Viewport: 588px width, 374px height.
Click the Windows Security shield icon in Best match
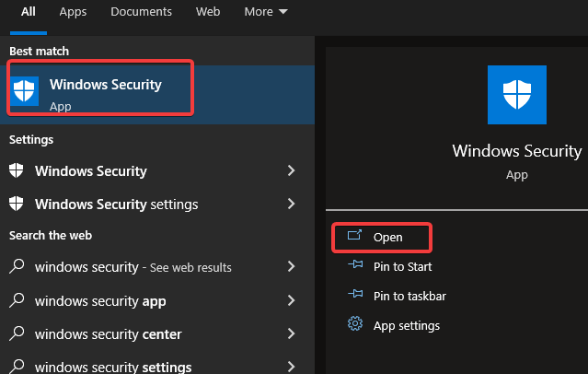coord(24,91)
